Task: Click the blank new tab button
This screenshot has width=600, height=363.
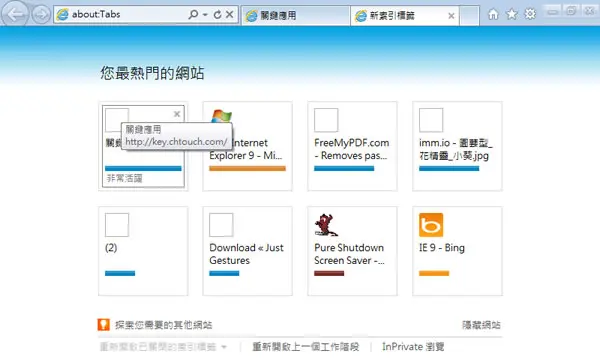Action: [470, 16]
